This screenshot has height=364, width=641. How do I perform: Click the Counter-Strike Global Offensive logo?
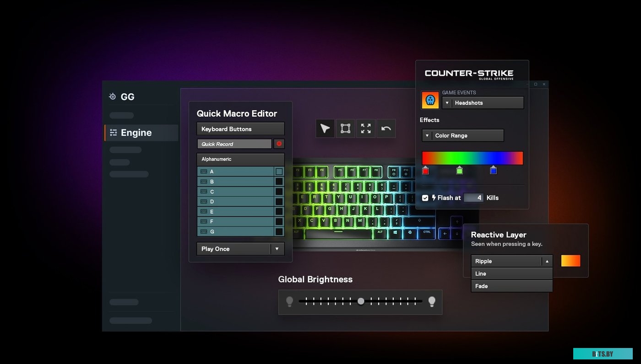coord(469,74)
